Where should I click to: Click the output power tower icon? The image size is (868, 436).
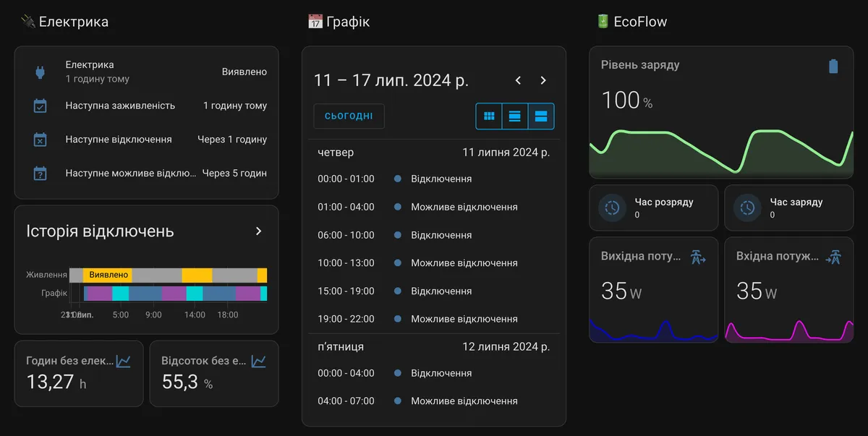pos(698,257)
